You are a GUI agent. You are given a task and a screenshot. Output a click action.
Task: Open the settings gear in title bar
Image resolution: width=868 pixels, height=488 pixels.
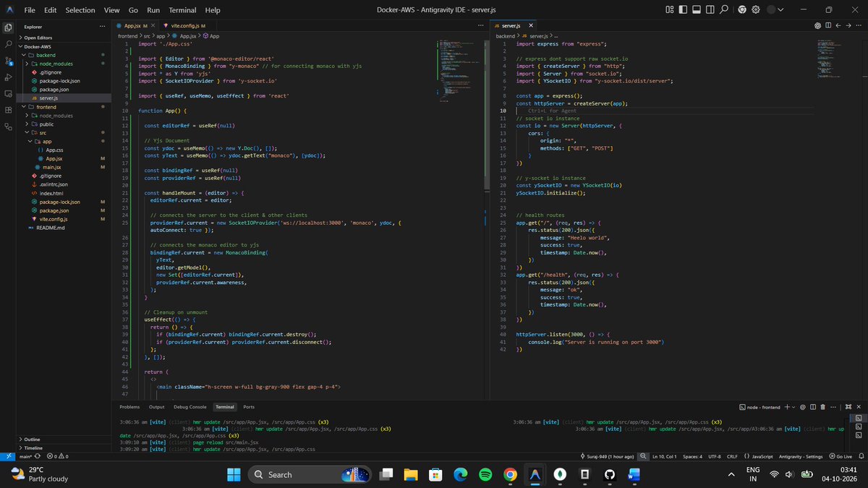pos(756,10)
